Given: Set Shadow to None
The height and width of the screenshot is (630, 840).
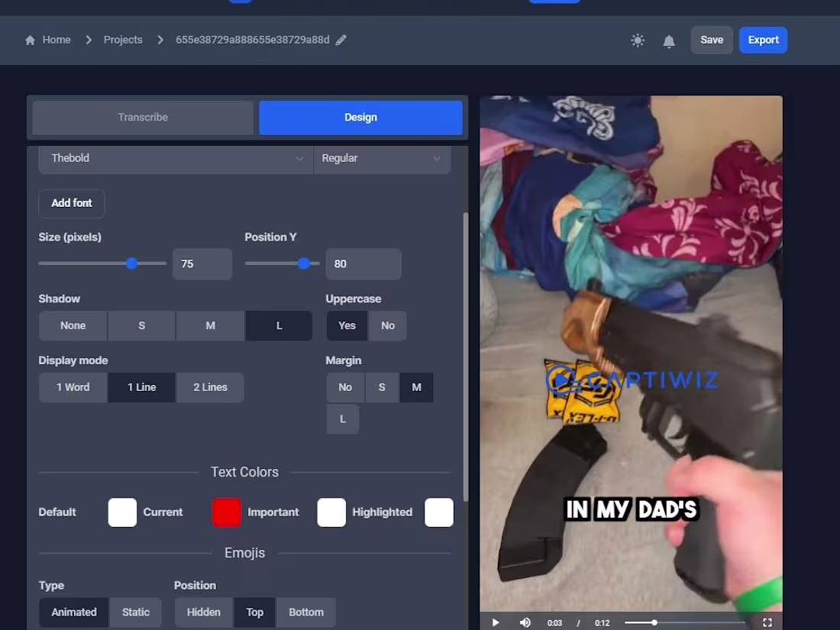Looking at the screenshot, I should 72,325.
